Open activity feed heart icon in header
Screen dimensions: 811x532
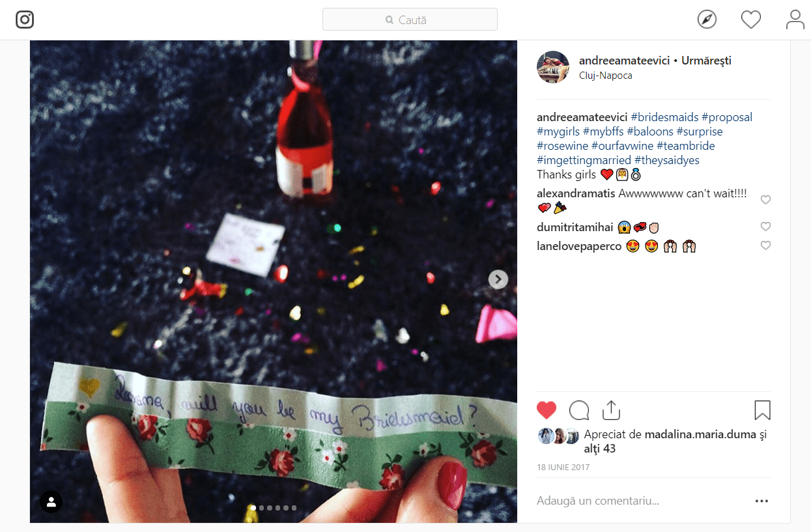click(x=751, y=20)
